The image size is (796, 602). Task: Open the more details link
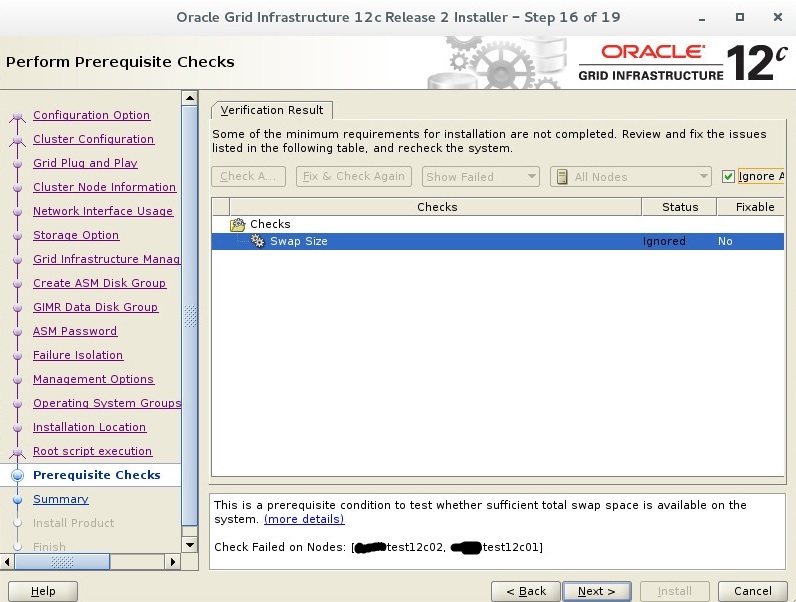(x=304, y=519)
